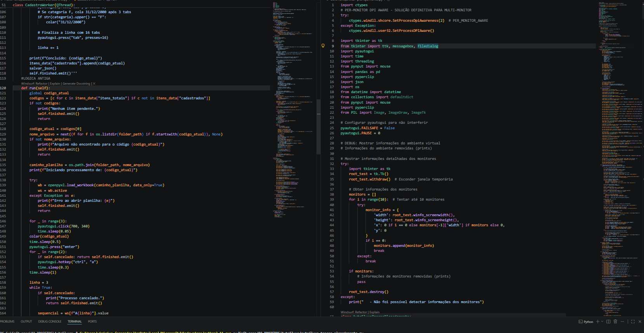Click 'from datetime import datetime' line
644x333 pixels.
tap(371, 92)
